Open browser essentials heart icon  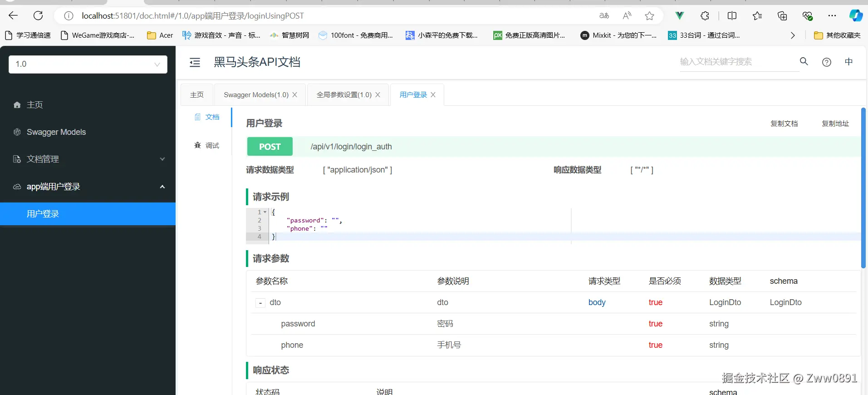click(807, 16)
